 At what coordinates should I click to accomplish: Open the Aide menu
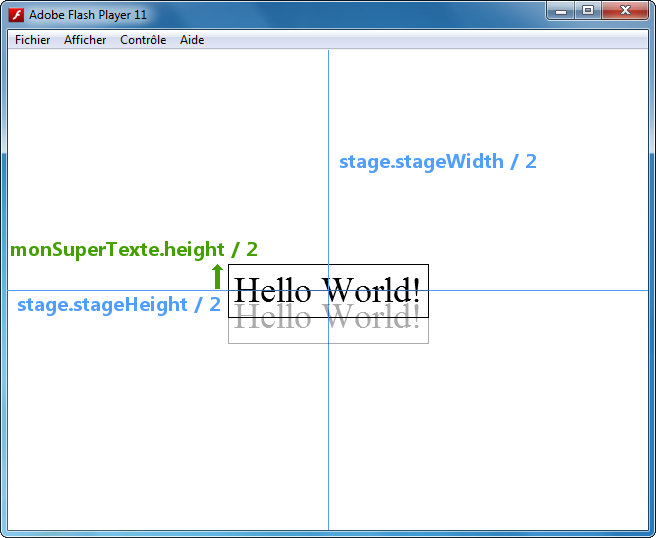tap(192, 40)
